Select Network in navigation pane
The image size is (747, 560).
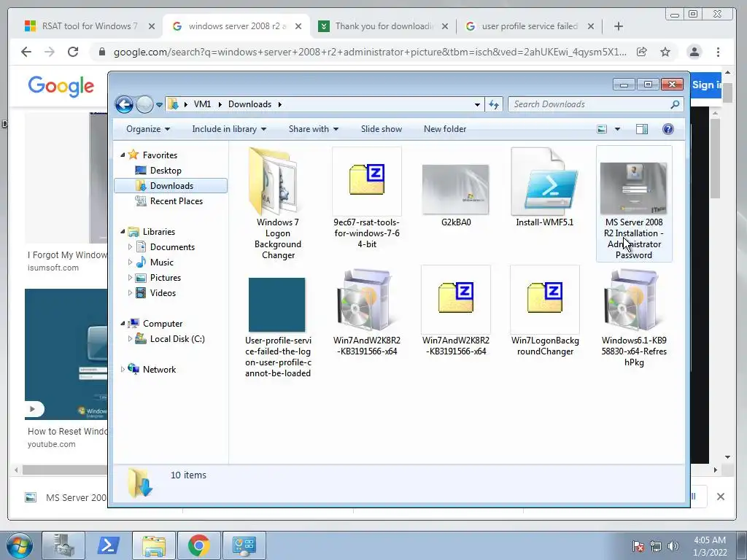coord(158,370)
